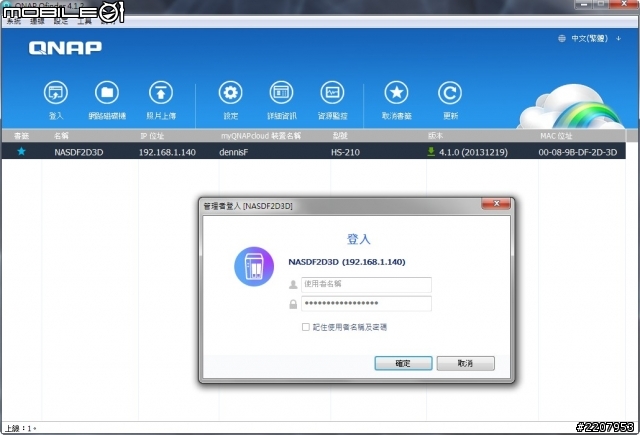Image resolution: width=640 pixels, height=435 pixels.
Task: Click the green firmware download arrow icon
Action: [x=431, y=152]
